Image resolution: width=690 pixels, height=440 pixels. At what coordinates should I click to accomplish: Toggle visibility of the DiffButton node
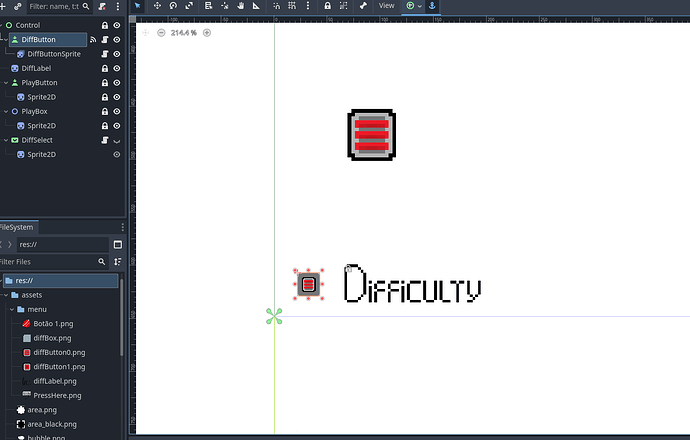117,40
